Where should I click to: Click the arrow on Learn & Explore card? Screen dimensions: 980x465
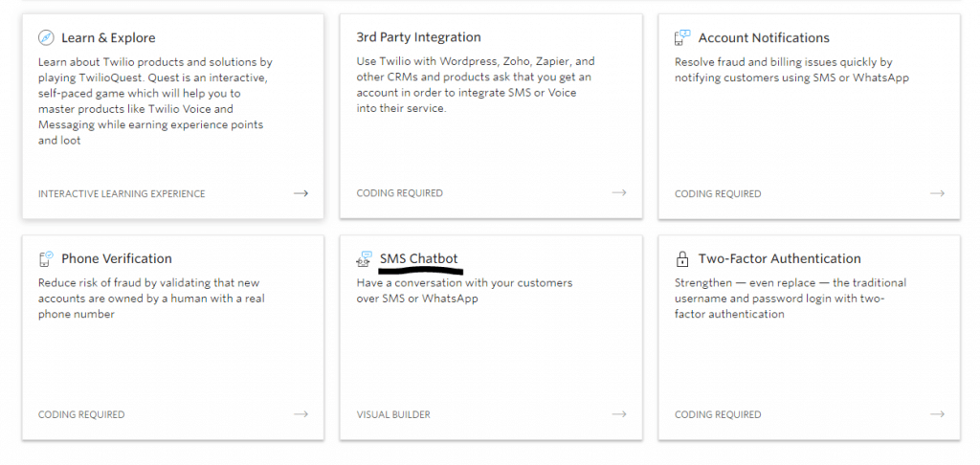301,193
